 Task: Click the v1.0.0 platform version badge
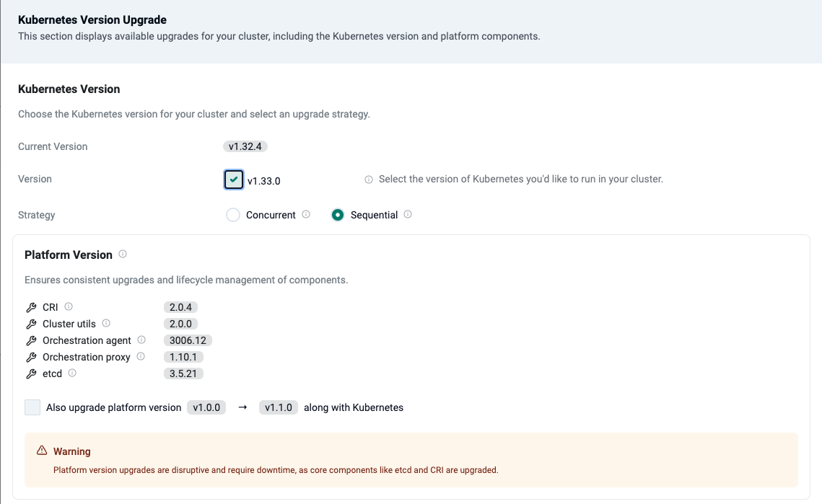(206, 407)
